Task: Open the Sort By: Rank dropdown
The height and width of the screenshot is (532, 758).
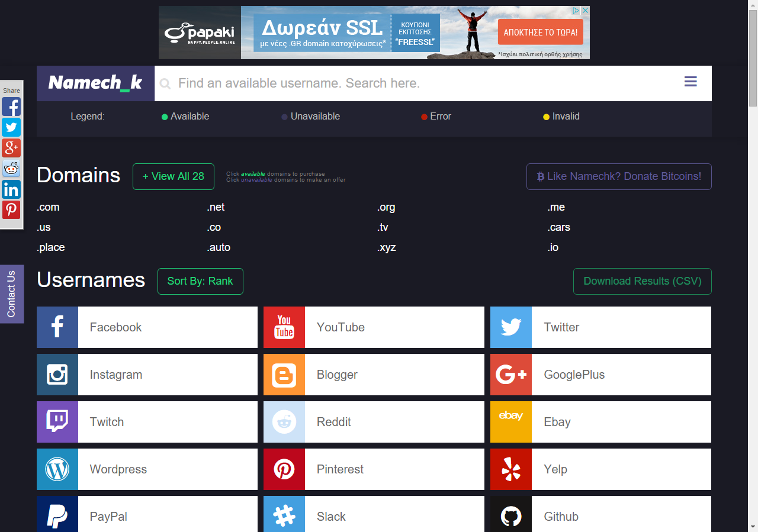Action: click(200, 281)
